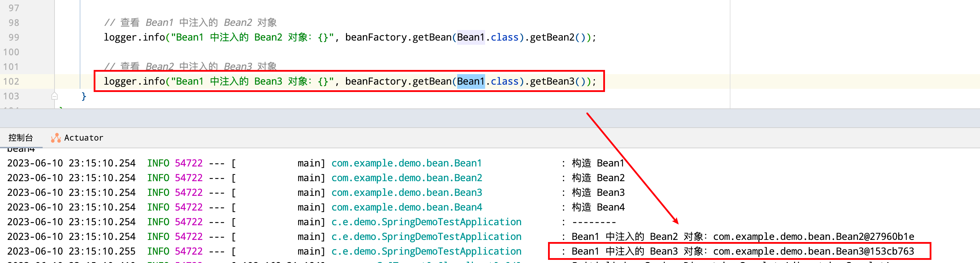Click the '构造 Bean3' log message
The image size is (980, 263).
point(598,193)
